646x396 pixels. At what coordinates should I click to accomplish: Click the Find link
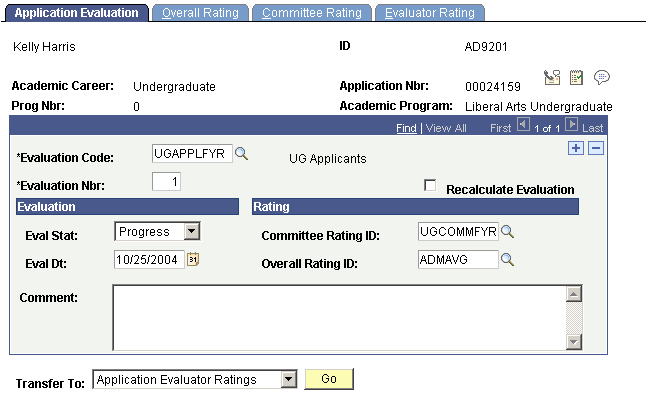[406, 128]
